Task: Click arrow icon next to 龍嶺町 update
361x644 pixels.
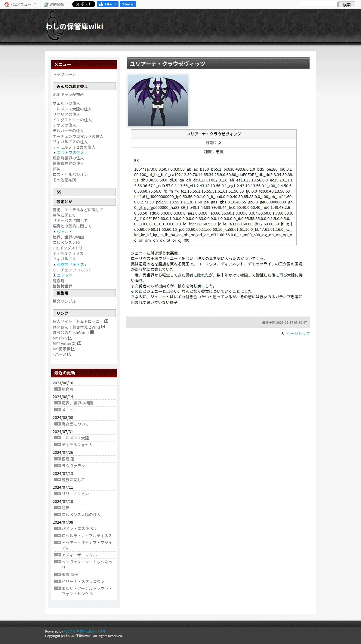Action: pos(57,389)
